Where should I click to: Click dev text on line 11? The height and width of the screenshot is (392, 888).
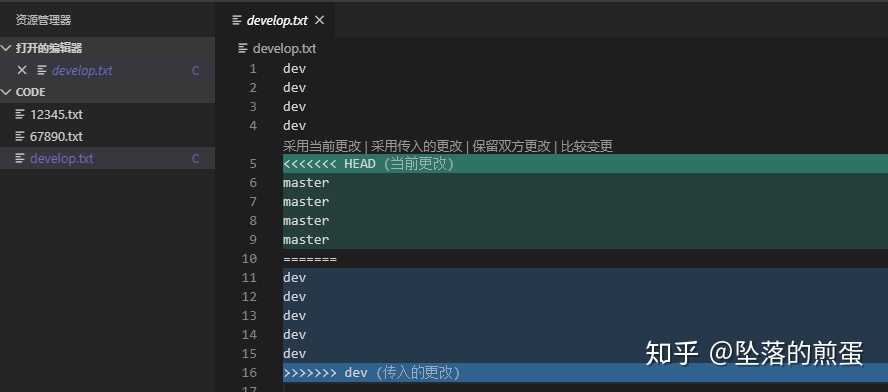click(294, 278)
